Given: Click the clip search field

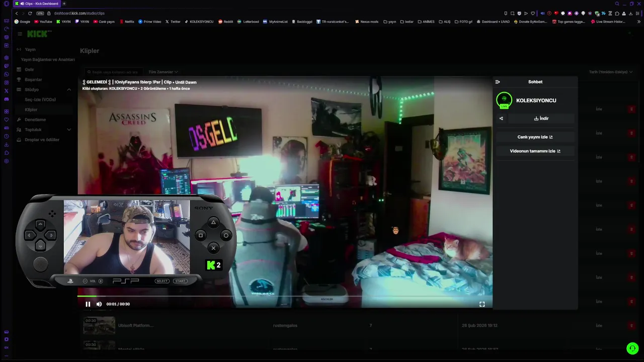Looking at the screenshot, I should (x=113, y=72).
